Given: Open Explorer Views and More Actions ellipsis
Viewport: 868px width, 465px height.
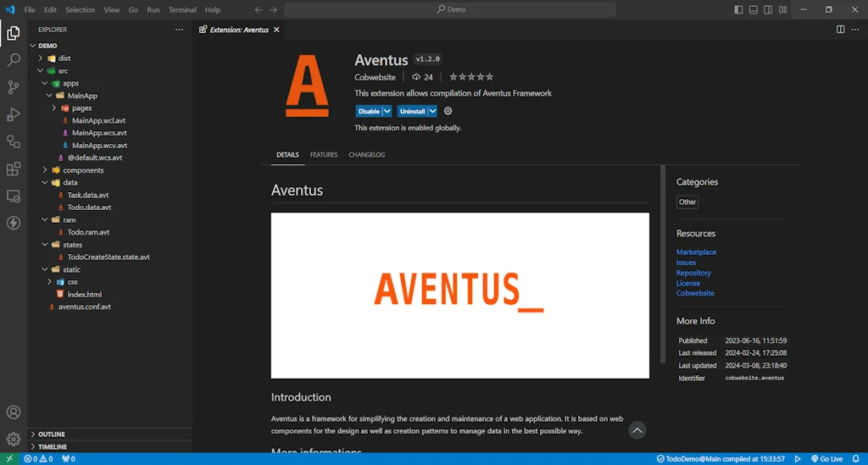Looking at the screenshot, I should coord(179,30).
